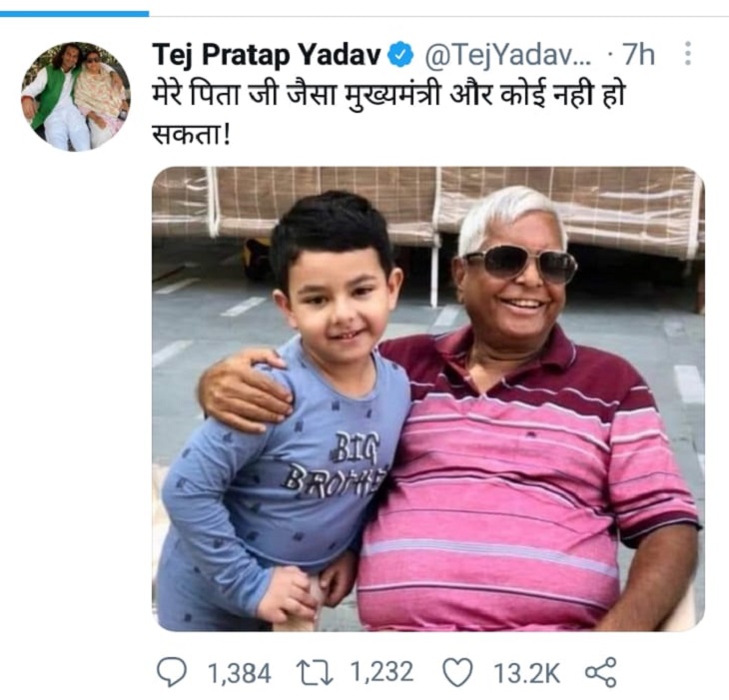The height and width of the screenshot is (700, 729).
Task: Tap the share icon below the photo
Action: pyautogui.click(x=601, y=673)
